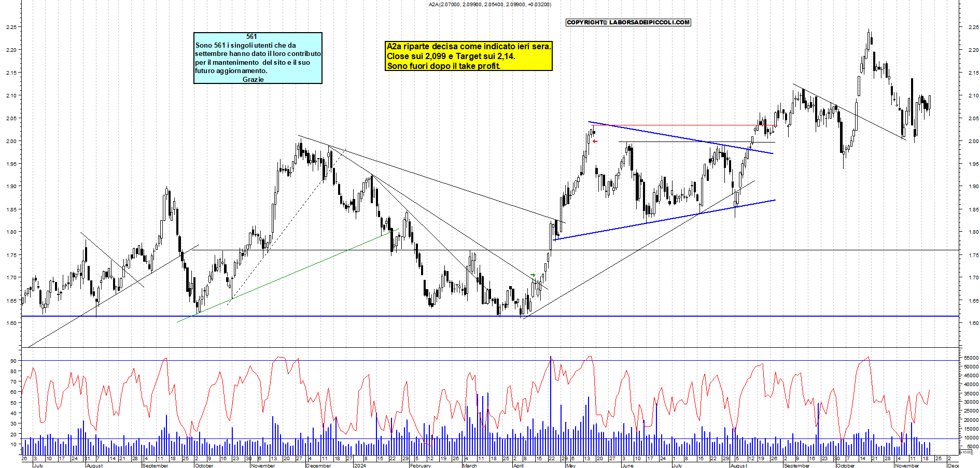This screenshot has height=468, width=980.
Task: Click the 35000 volume scale label
Action: pyautogui.click(x=971, y=393)
